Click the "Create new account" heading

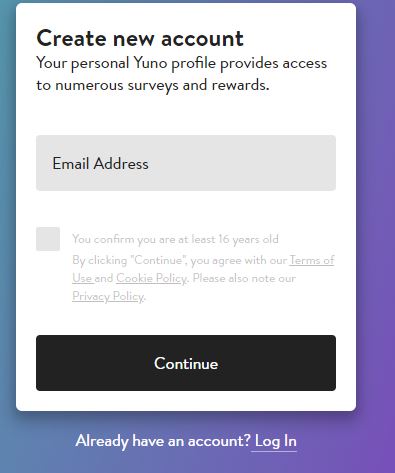coord(140,38)
